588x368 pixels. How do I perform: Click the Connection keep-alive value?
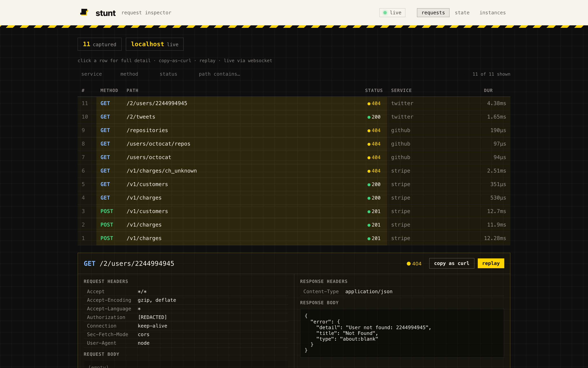point(152,326)
